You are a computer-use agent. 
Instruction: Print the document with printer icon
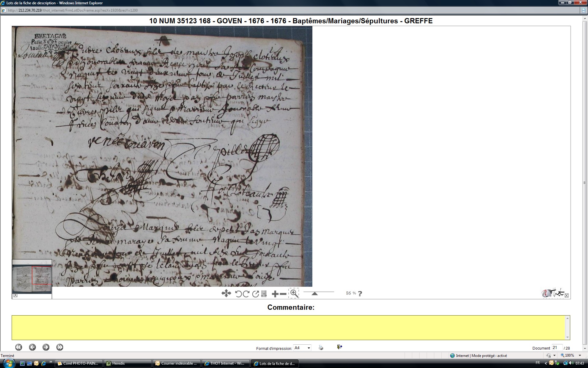tap(321, 347)
